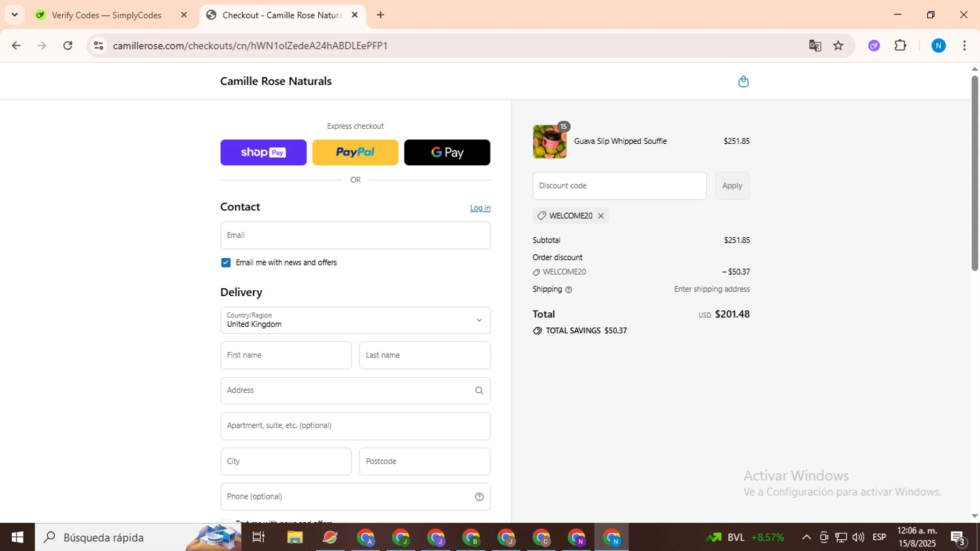Open the Búsqueda rápida taskbar search

(x=138, y=537)
